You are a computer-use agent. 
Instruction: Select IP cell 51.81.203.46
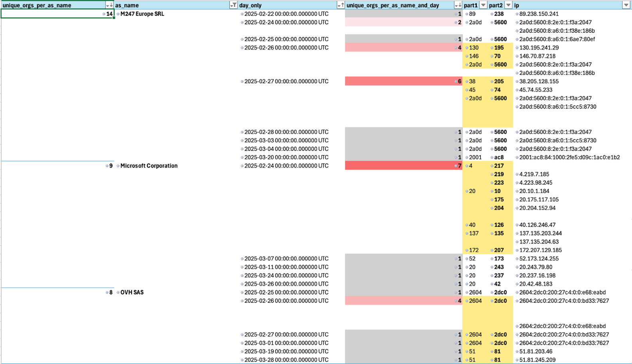pos(572,352)
